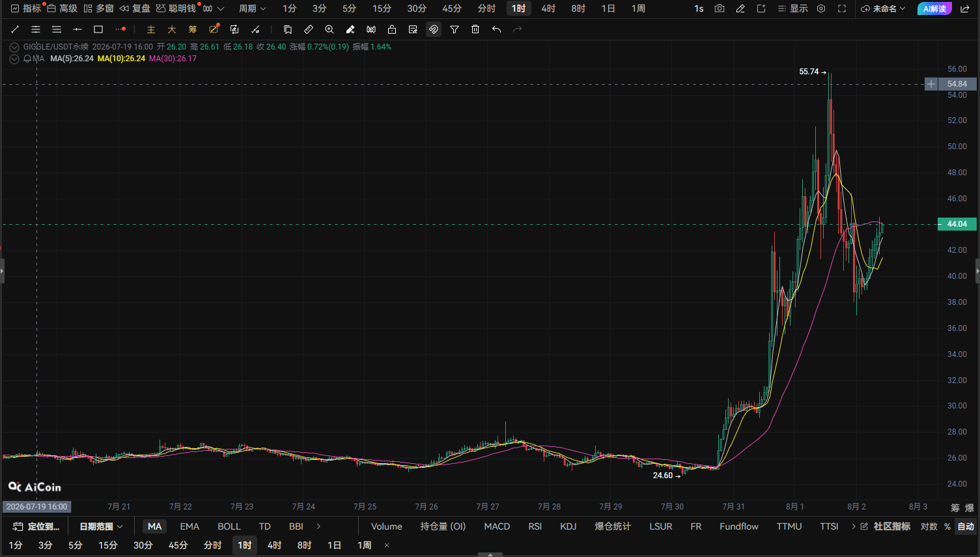980x557 pixels.
Task: Open the 未命名 cloud layout dropdown
Action: click(883, 8)
